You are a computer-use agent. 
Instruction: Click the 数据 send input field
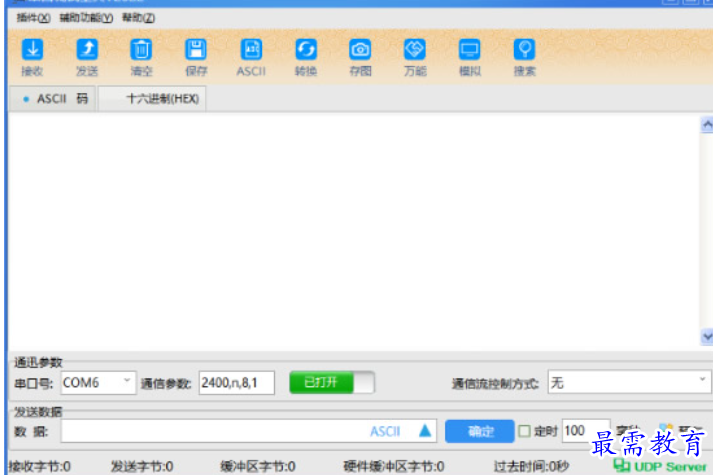pyautogui.click(x=249, y=431)
